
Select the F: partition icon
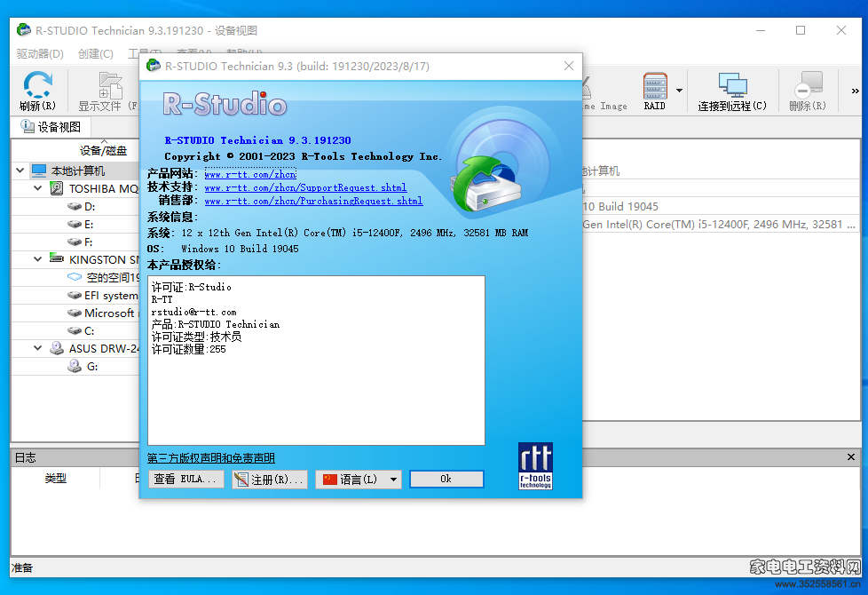[x=75, y=242]
